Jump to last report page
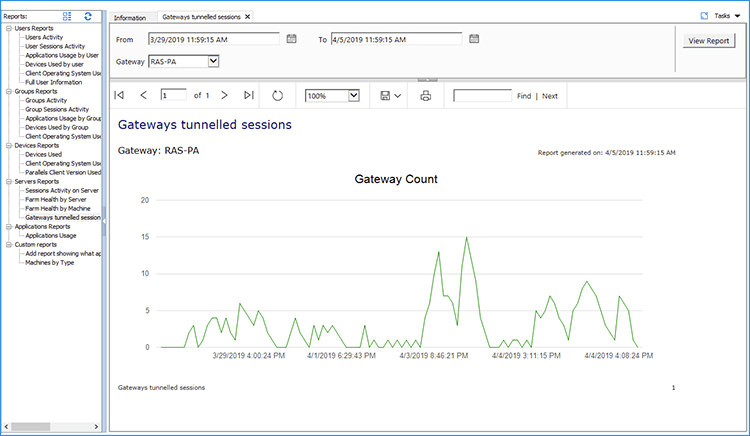 249,95
